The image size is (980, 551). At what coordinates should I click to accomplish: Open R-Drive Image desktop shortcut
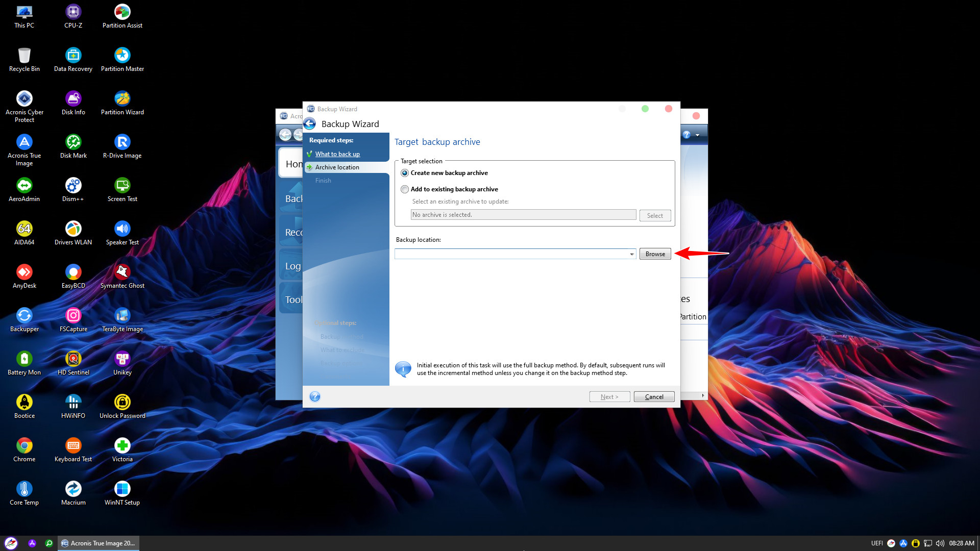(122, 143)
